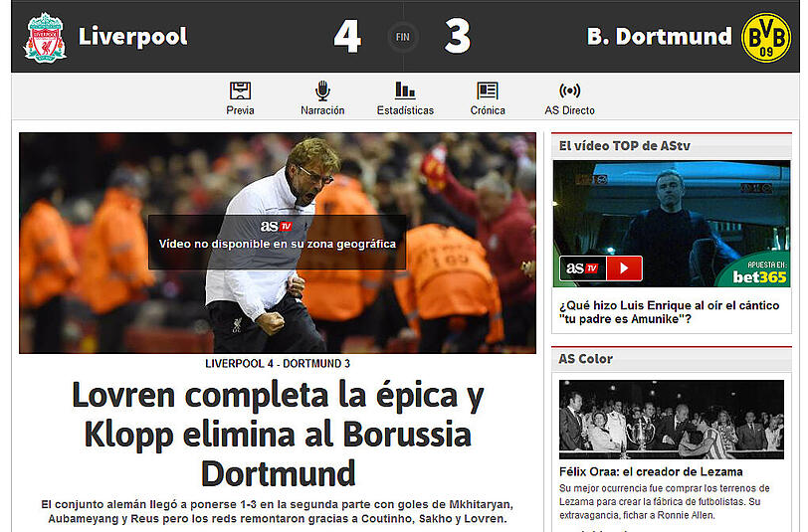The image size is (808, 532).
Task: Select the AS Directo tab label
Action: pos(570,110)
